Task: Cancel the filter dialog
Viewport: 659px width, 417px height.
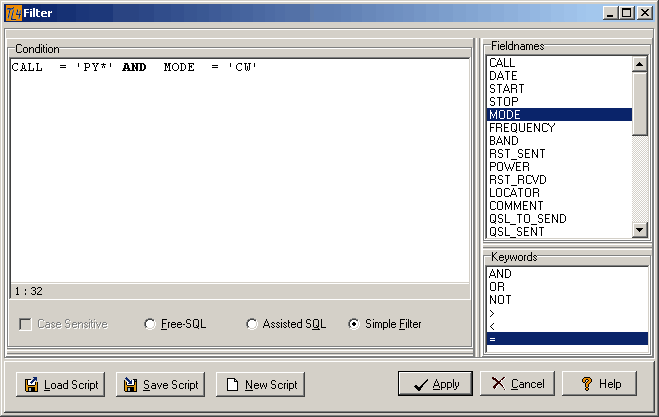Action: coord(517,383)
